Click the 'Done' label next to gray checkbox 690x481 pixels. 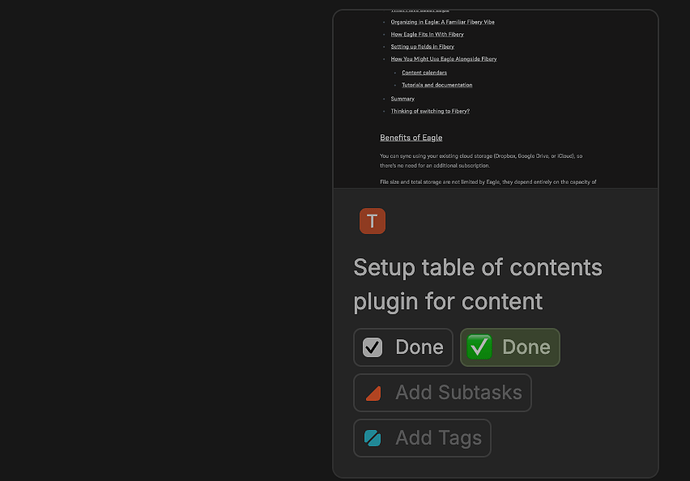tap(418, 347)
